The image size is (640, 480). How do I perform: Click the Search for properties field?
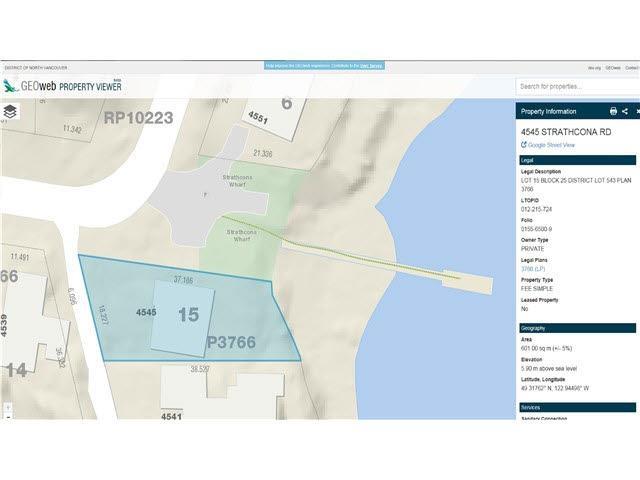point(577,87)
